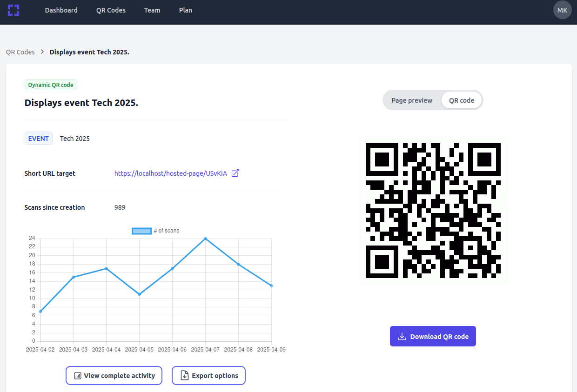Screen dimensions: 577x392
Task: Click the chart data point for 2025-04-02
Action: (40, 312)
